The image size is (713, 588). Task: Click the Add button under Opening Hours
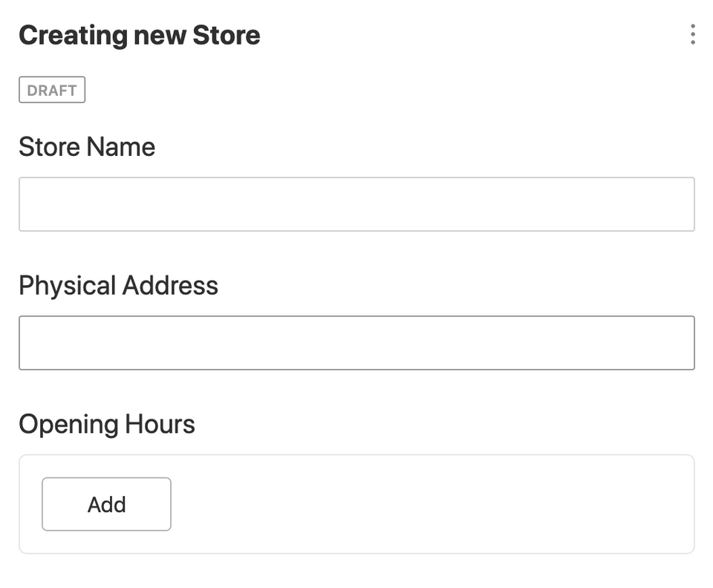(106, 504)
